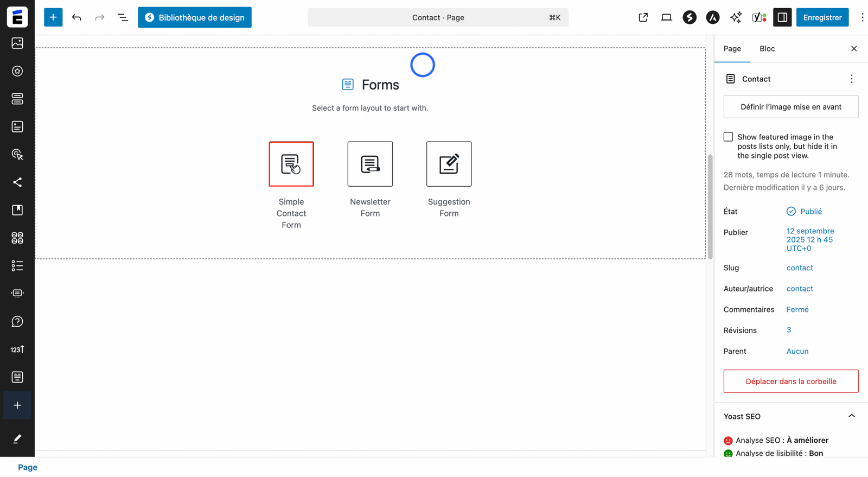The height and width of the screenshot is (477, 868).
Task: Open the AI assistant sparkle icon
Action: tap(736, 17)
